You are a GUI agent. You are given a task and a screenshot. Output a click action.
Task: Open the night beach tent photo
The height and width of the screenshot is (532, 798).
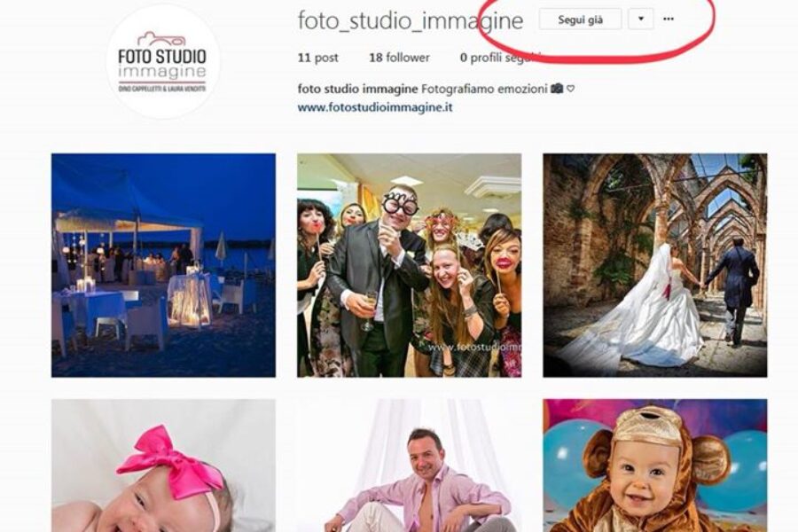pyautogui.click(x=163, y=265)
